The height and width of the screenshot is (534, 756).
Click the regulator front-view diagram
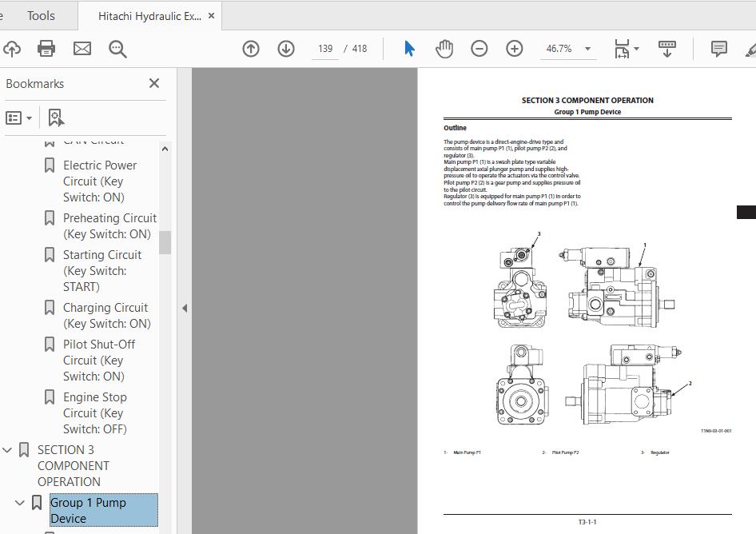[520, 288]
